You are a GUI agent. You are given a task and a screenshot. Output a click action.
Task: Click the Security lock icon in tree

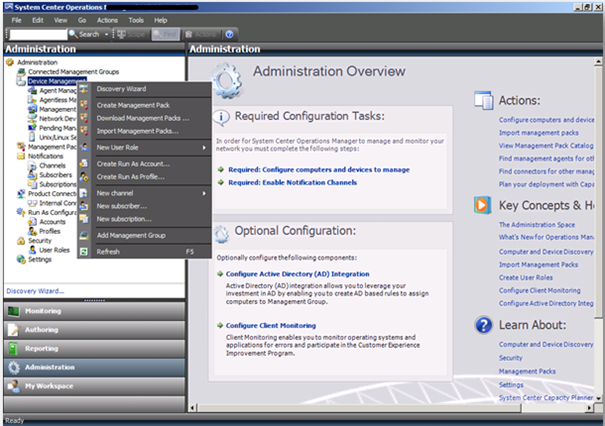point(21,241)
